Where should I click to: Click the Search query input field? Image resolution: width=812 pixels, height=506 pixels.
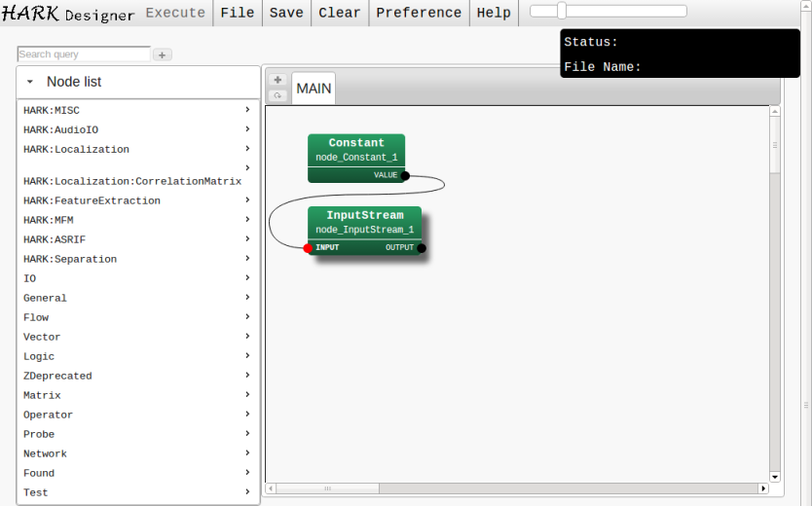pyautogui.click(x=84, y=54)
